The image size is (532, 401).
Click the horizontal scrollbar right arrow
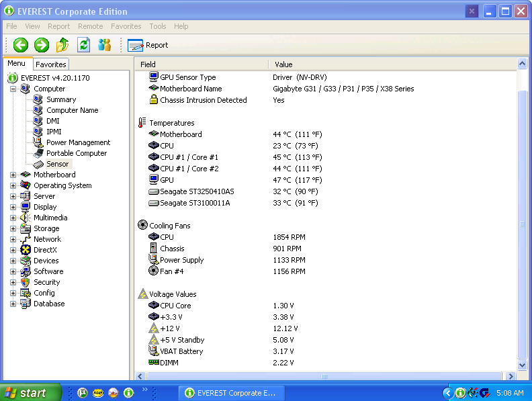pos(511,376)
